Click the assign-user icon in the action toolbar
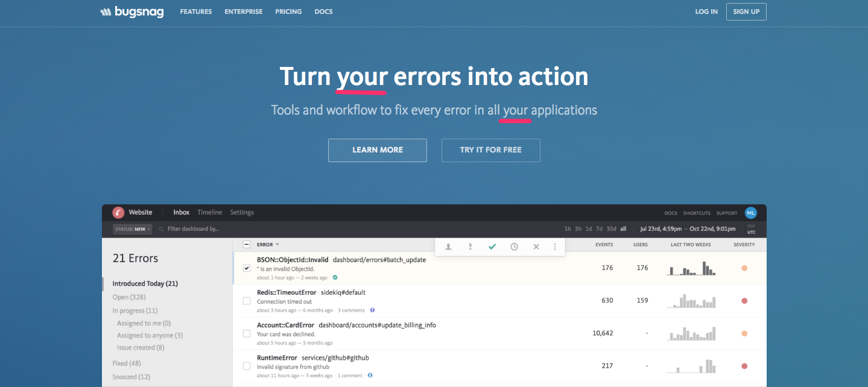 click(x=448, y=247)
